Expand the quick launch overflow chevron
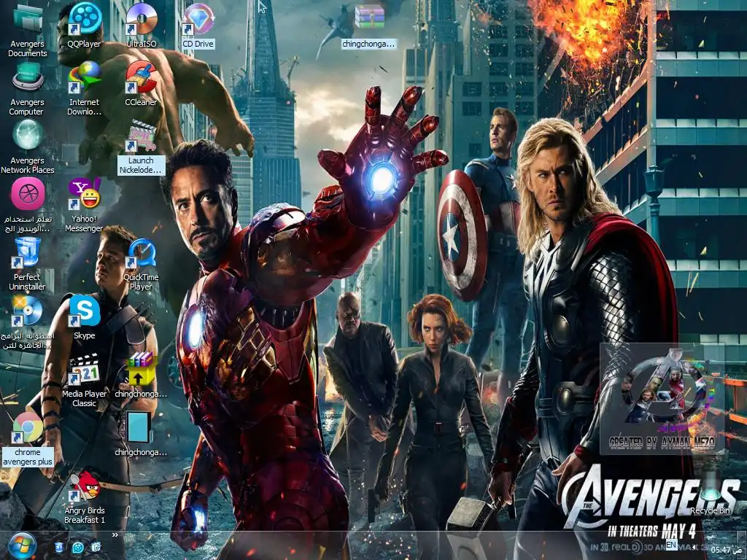The height and width of the screenshot is (560, 747). coord(115,534)
